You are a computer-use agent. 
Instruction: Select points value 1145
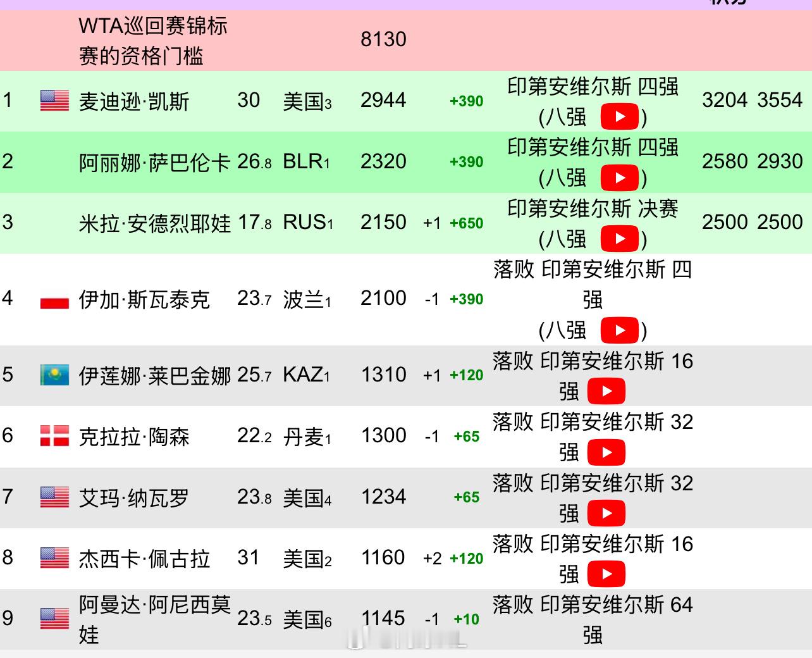(x=383, y=618)
